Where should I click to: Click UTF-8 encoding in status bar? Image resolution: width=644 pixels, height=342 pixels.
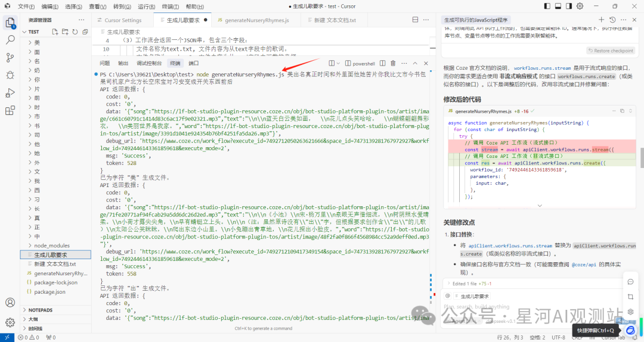coord(558,337)
